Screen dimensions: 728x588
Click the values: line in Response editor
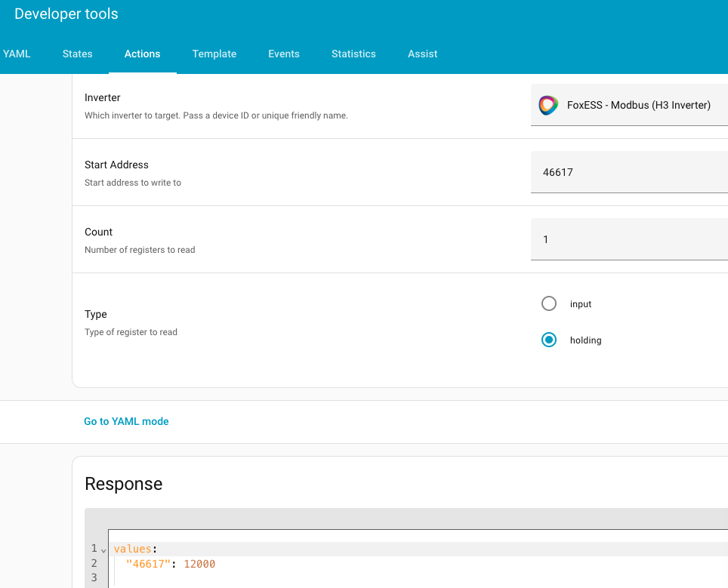[133, 549]
